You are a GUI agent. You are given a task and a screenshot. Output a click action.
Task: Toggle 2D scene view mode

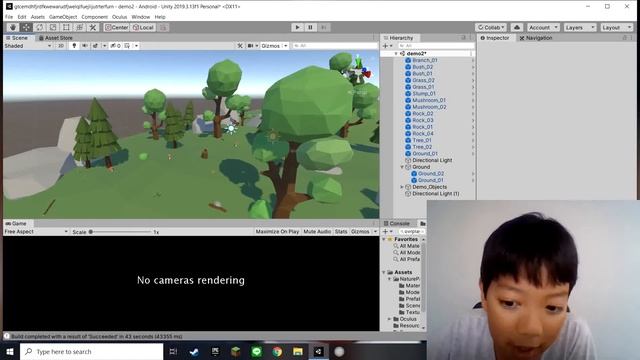click(x=61, y=46)
